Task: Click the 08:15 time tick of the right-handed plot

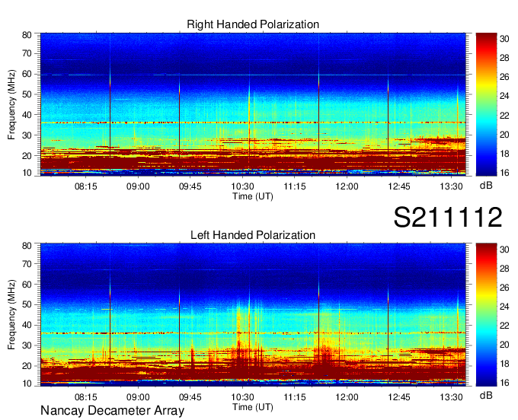Action: click(86, 186)
